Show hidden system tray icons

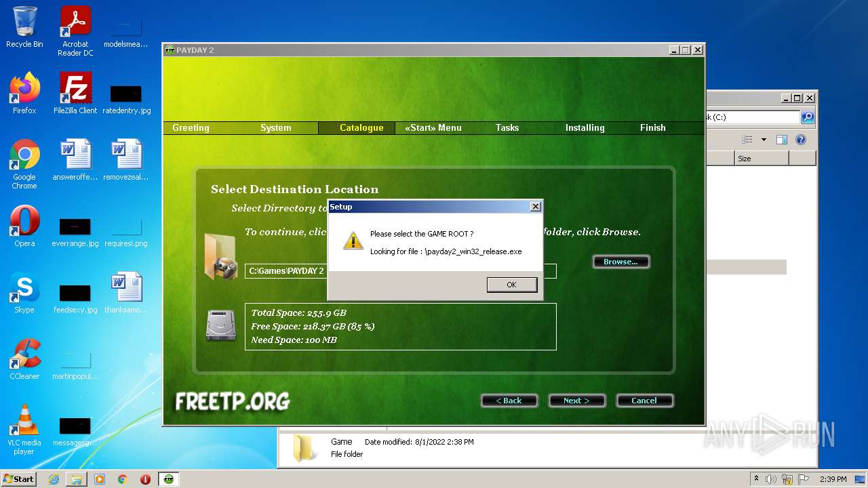point(756,479)
